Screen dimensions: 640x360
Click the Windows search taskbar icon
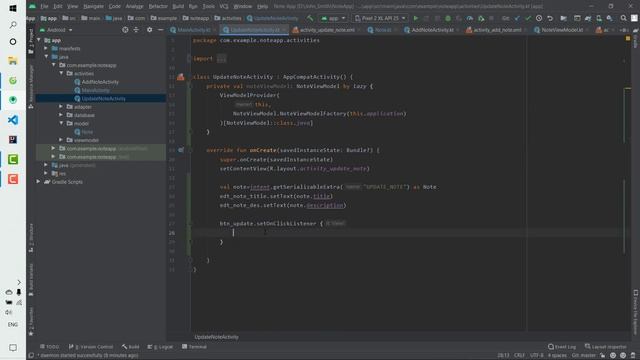point(13,25)
